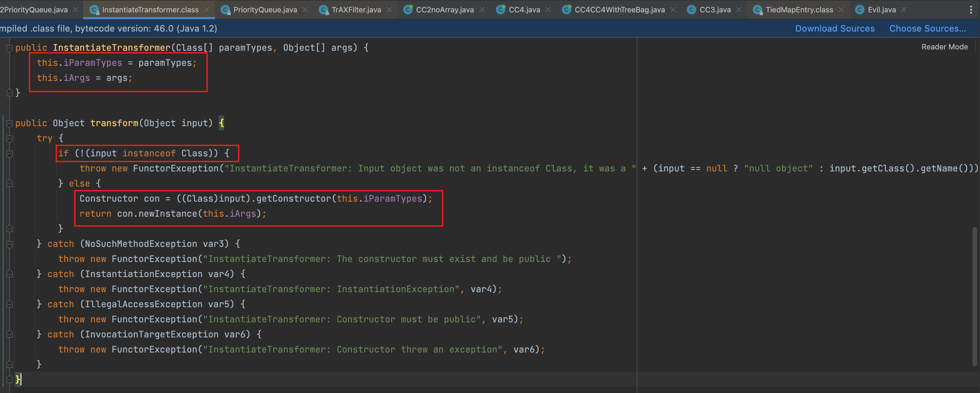Toggle Reader Mode in the editor

point(944,47)
